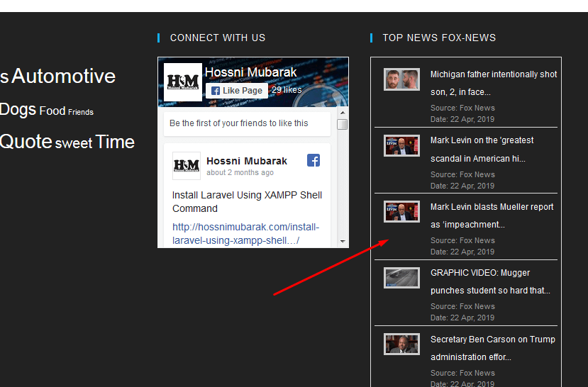Open the Mark Levin blasts Mueller report thumbnail
Screen dimensions: 588x387
click(401, 212)
